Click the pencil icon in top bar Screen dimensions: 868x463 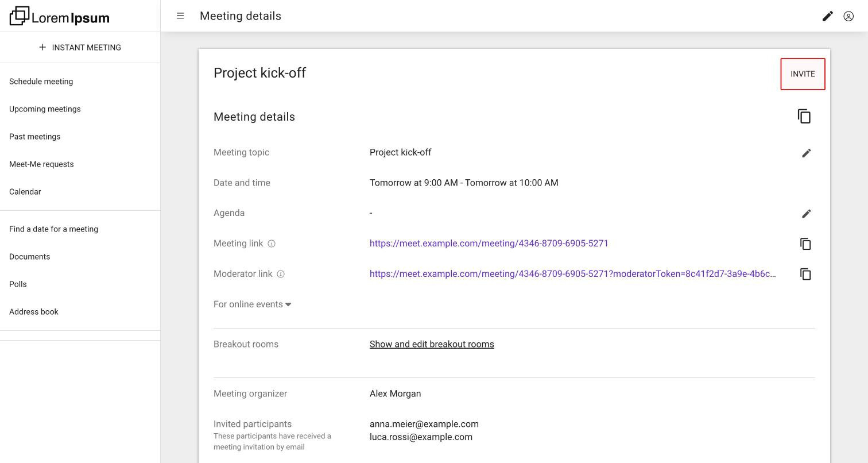(827, 16)
